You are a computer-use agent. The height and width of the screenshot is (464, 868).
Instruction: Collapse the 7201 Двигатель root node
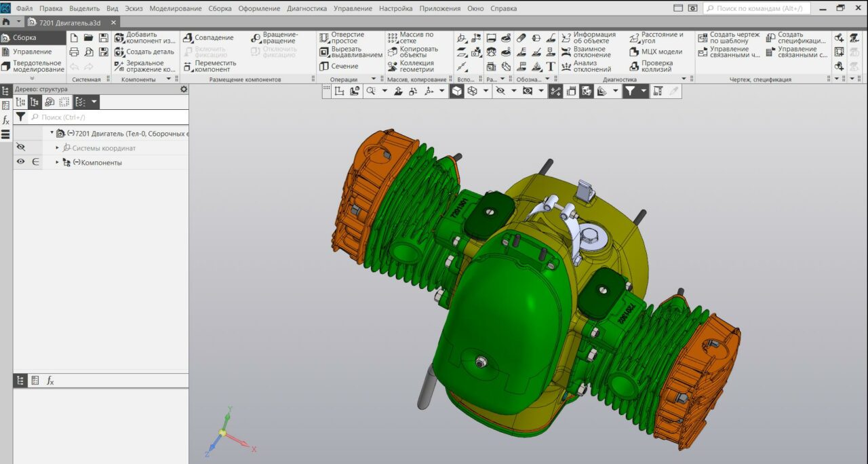[x=52, y=133]
